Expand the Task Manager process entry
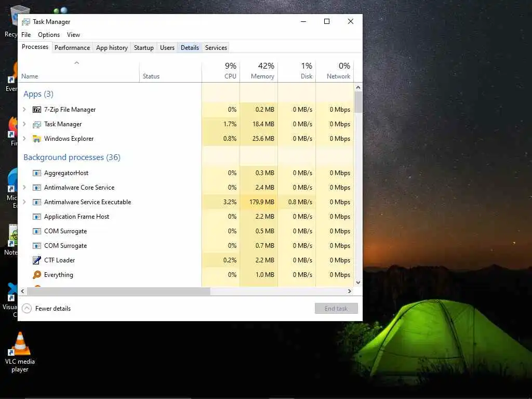Screen dimensions: 532x399 (24, 124)
